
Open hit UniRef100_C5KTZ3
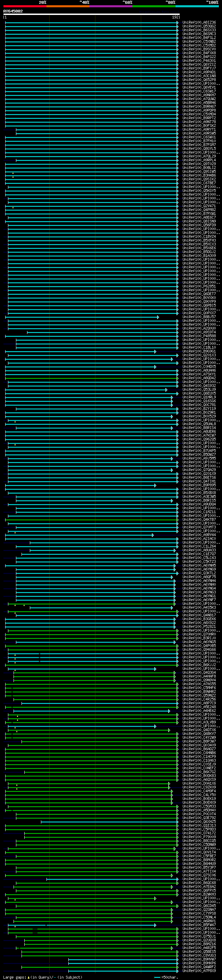tap(199, 561)
